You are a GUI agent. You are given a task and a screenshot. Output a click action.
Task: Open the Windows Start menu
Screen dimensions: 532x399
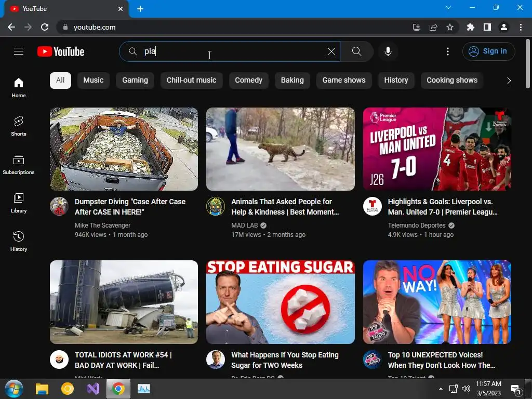(x=14, y=389)
